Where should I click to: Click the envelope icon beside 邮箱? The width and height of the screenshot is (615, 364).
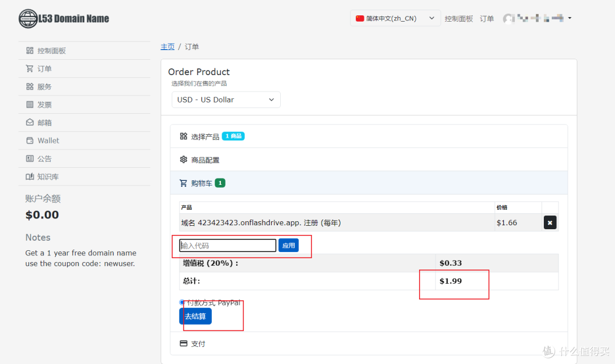(30, 122)
